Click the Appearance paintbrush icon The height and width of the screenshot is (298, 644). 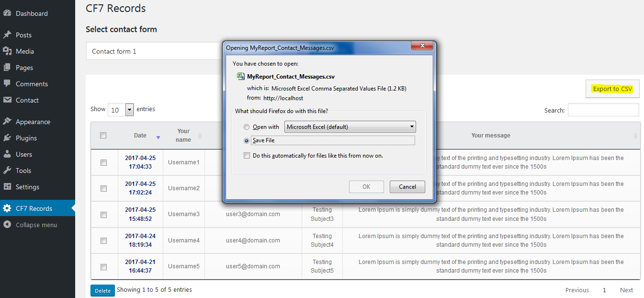point(7,122)
